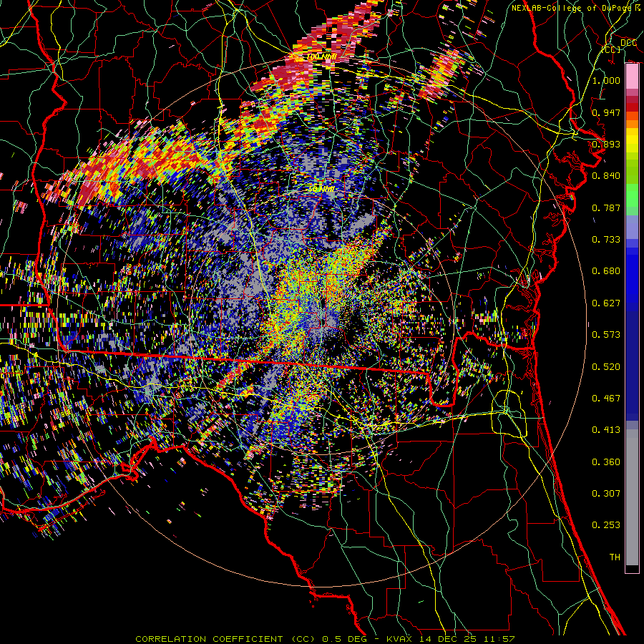This screenshot has height=644, width=644.
Task: Click the 100 NMI range ring label
Action: pos(323,57)
